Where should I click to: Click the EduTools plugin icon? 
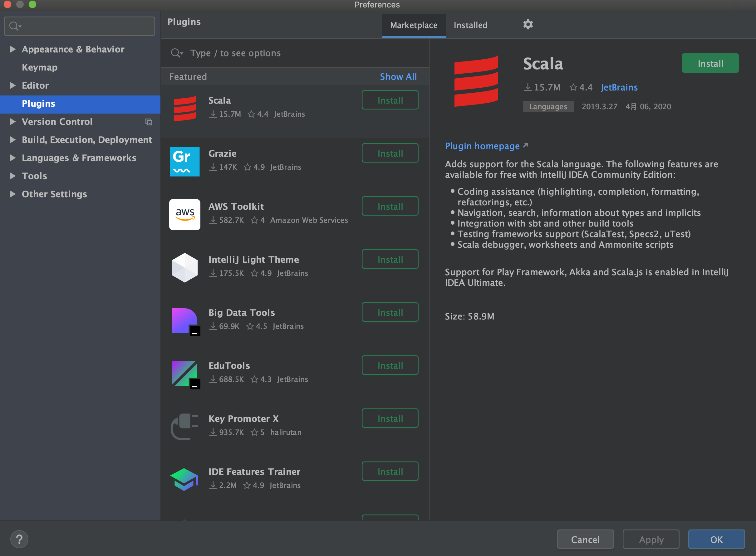tap(186, 375)
